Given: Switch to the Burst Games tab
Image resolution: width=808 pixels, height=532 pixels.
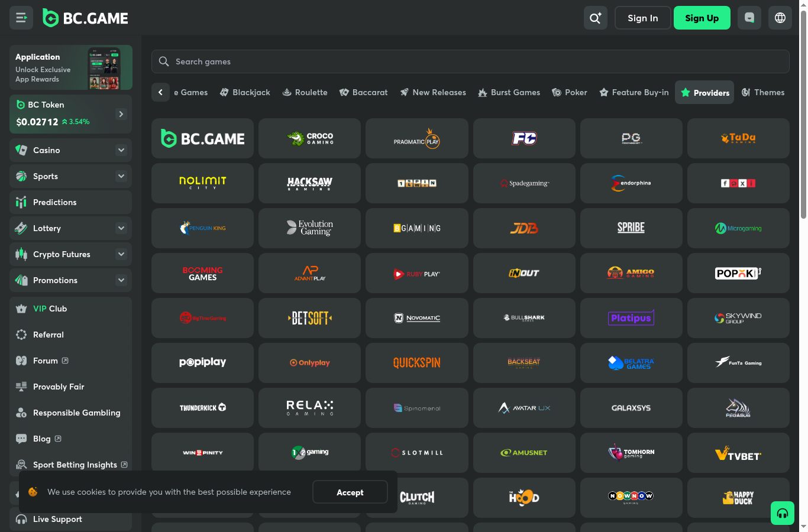Looking at the screenshot, I should tap(509, 92).
